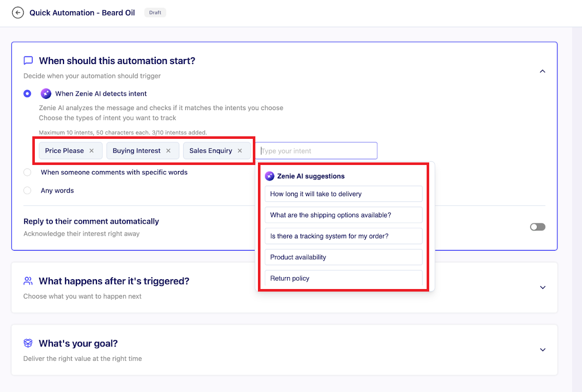
Task: Click the back arrow icon
Action: click(18, 13)
